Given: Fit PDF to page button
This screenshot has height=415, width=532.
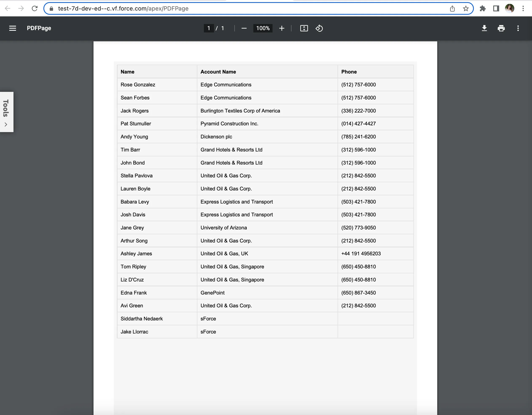Looking at the screenshot, I should coord(304,28).
